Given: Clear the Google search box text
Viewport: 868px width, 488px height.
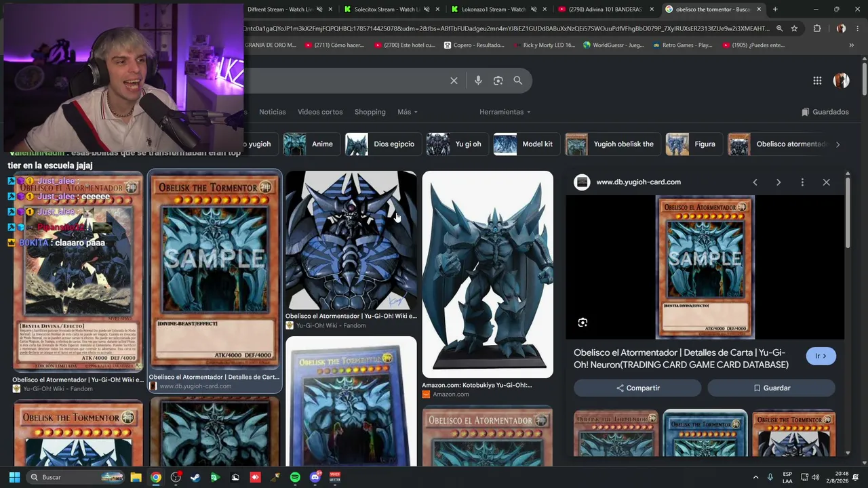Looking at the screenshot, I should [x=454, y=81].
